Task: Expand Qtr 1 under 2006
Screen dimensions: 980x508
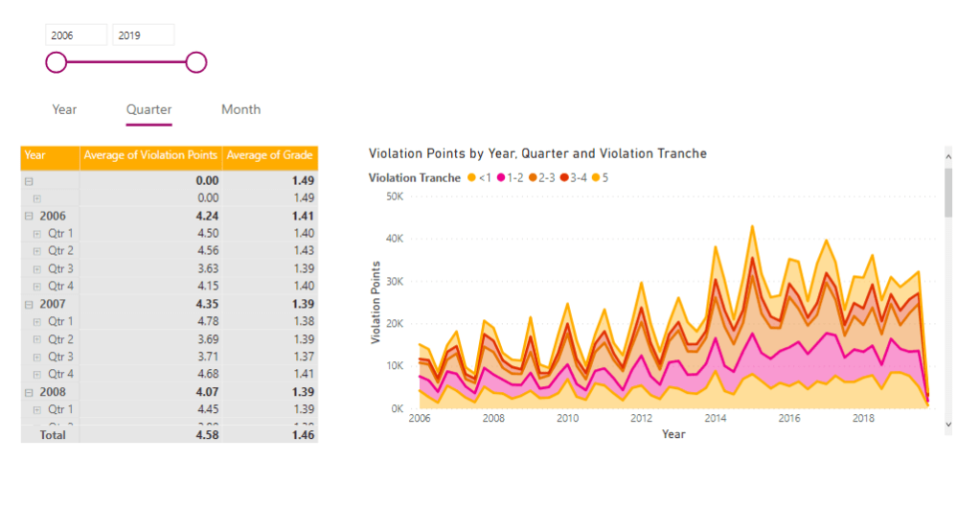Action: (37, 234)
